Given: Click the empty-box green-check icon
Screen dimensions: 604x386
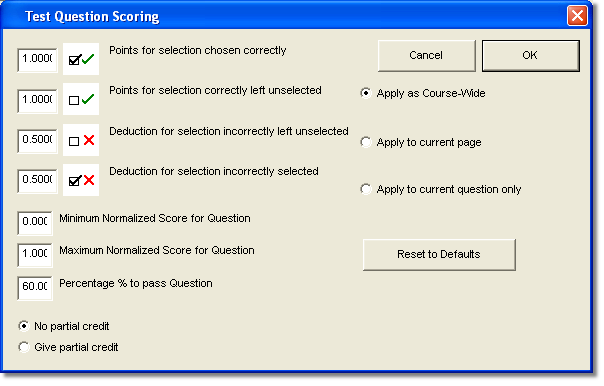Looking at the screenshot, I should pos(81,99).
